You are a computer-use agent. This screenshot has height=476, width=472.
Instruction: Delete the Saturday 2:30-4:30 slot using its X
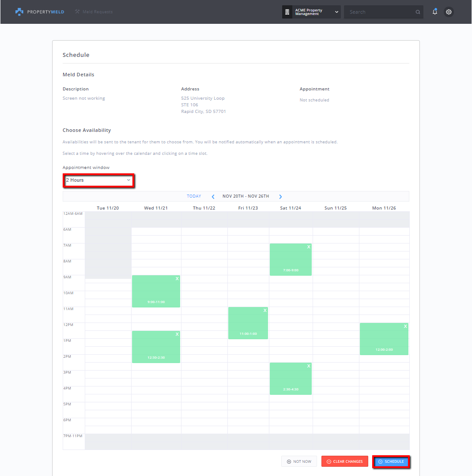pyautogui.click(x=308, y=366)
